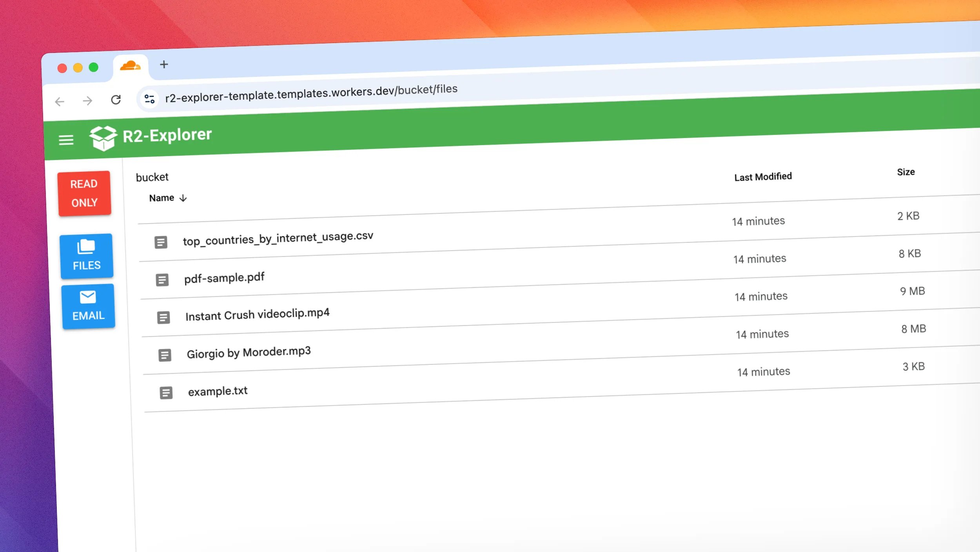Click the R2-Explorer box logo

(x=103, y=138)
